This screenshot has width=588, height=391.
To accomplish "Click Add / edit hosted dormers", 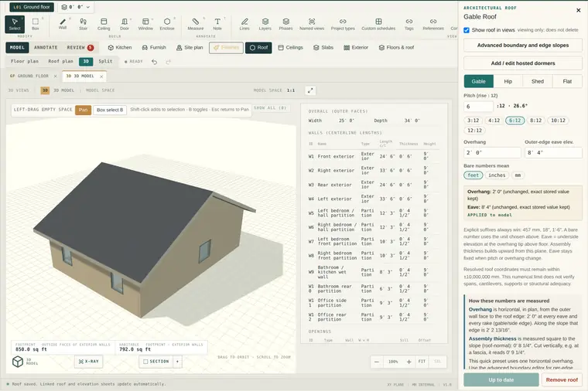I will 523,63.
